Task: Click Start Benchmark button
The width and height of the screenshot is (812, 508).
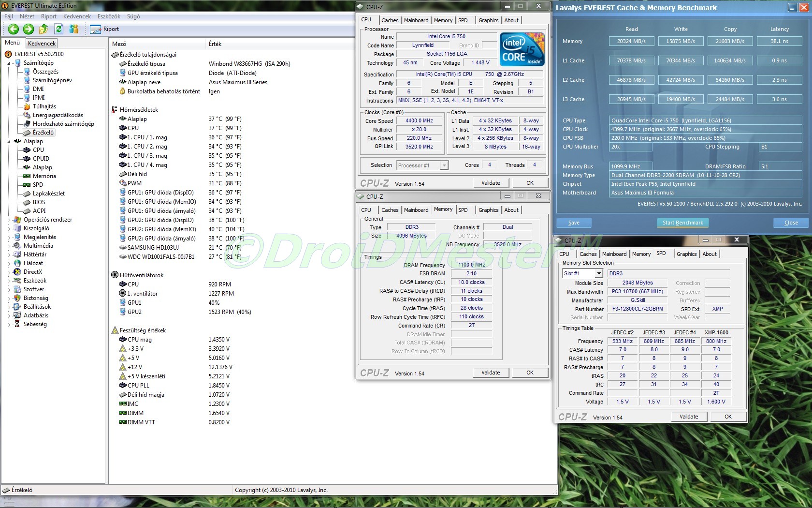Action: click(682, 223)
